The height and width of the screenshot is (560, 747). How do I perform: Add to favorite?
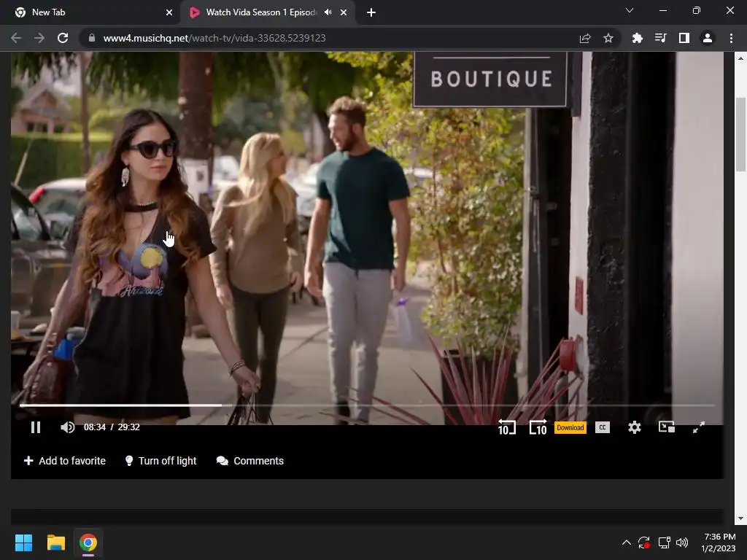[65, 461]
